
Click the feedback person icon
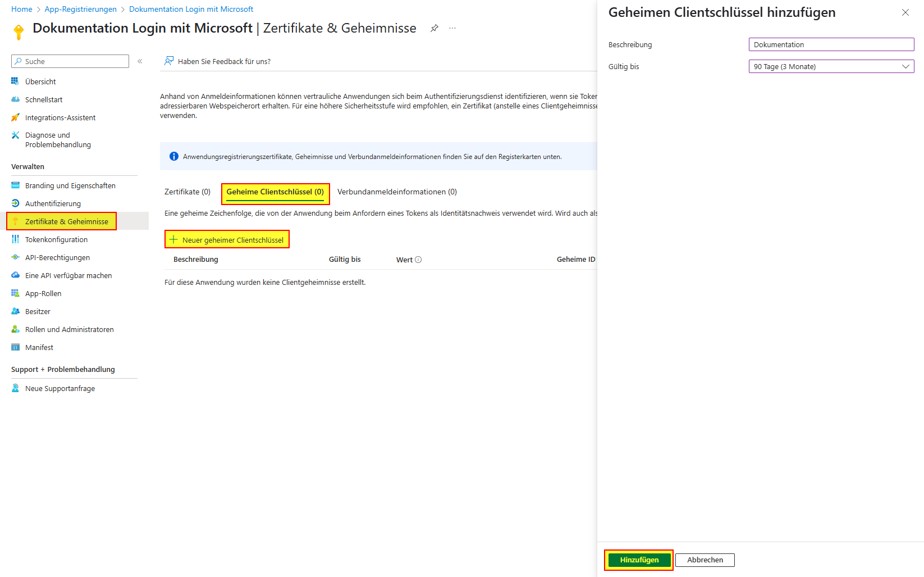[x=168, y=61]
